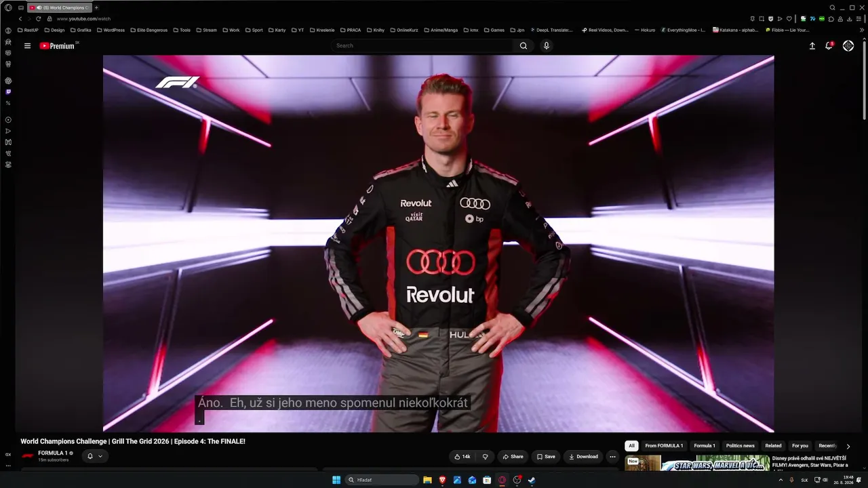Click the Download button
The height and width of the screenshot is (488, 868).
pos(583,457)
